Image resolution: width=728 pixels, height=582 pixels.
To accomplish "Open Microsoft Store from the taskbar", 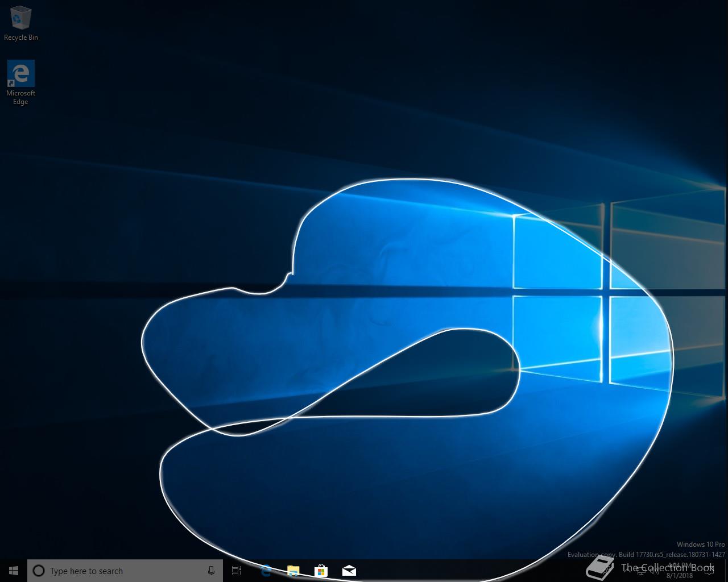I will pos(321,571).
